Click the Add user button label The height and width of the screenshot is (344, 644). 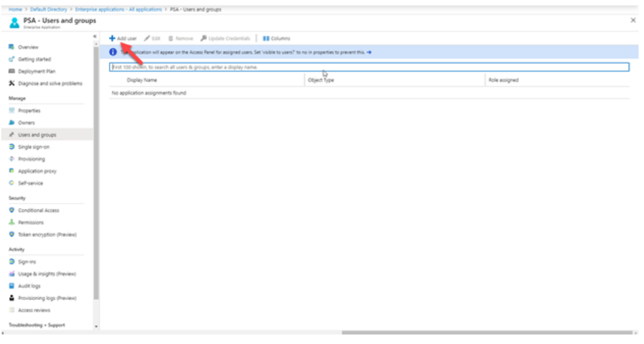tap(127, 39)
